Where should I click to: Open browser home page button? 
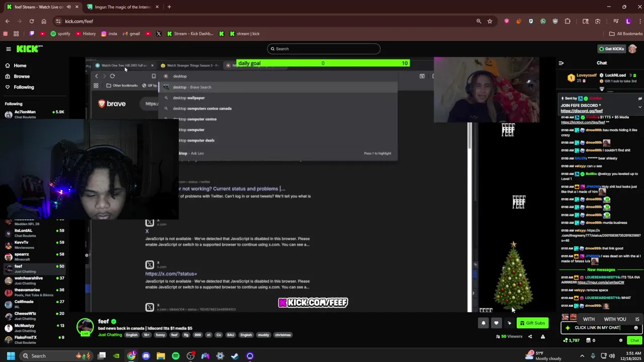coord(44,21)
